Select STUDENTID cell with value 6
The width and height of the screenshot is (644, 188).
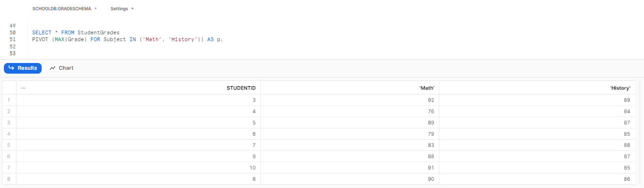pos(138,134)
